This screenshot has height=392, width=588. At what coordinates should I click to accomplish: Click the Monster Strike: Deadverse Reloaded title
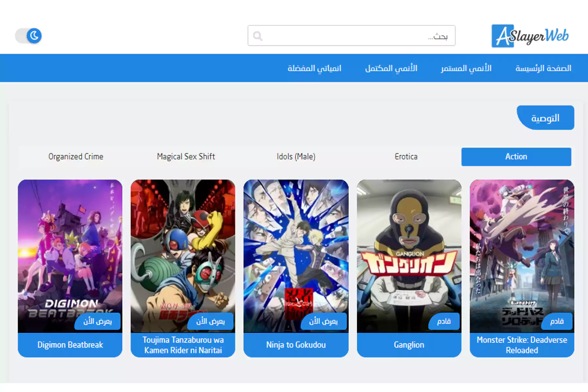click(x=522, y=345)
